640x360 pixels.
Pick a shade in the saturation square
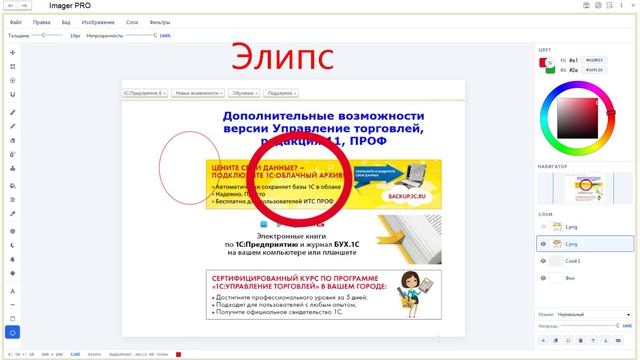tap(578, 118)
